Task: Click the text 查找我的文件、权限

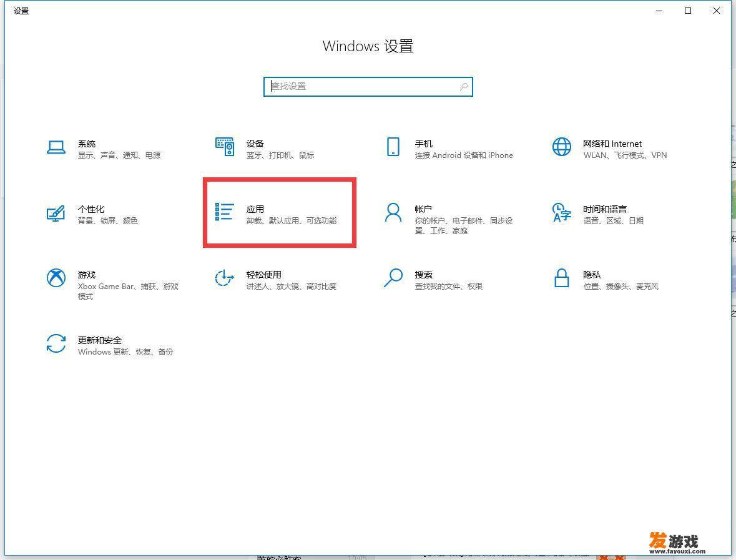Action: (449, 287)
